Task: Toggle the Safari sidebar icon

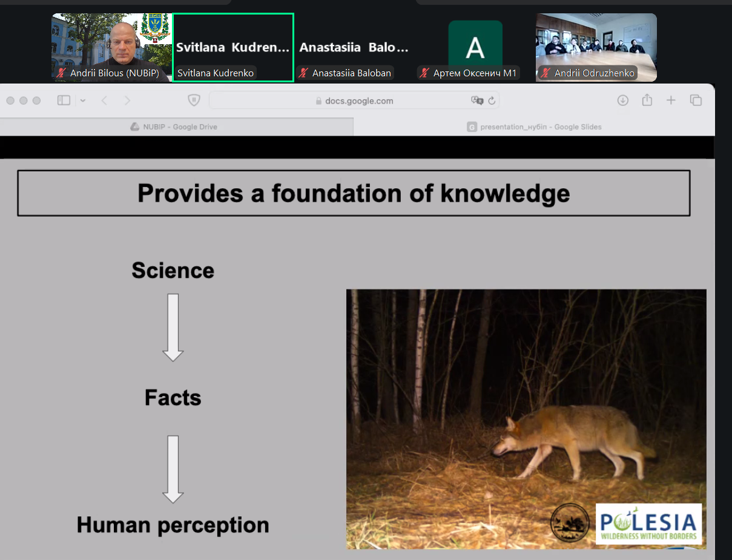Action: pyautogui.click(x=64, y=100)
